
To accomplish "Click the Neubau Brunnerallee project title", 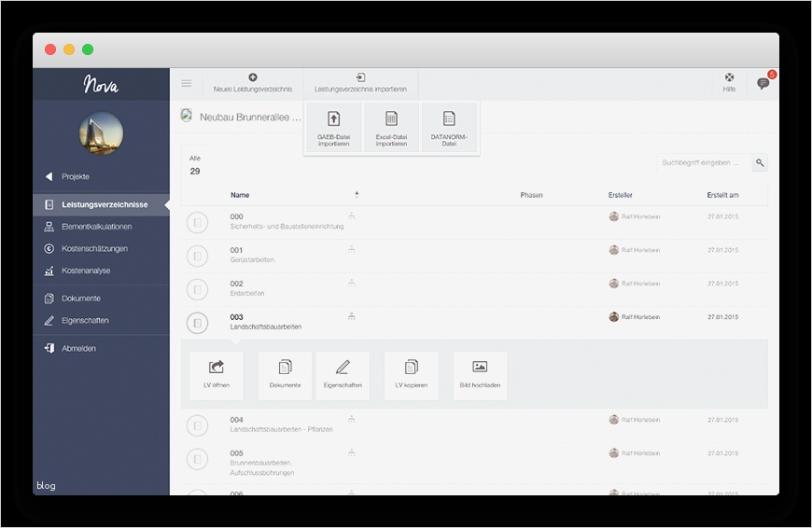I will tap(250, 117).
